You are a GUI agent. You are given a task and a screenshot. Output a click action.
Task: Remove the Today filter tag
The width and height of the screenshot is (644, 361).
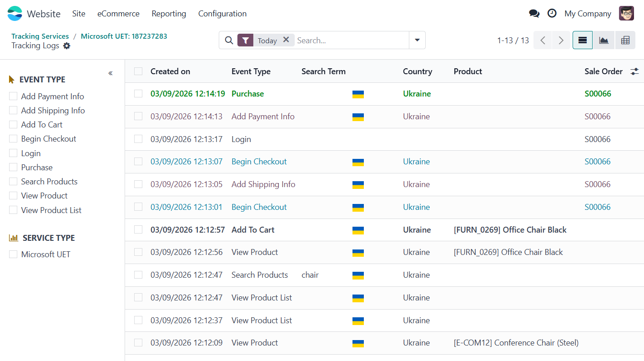pos(286,40)
